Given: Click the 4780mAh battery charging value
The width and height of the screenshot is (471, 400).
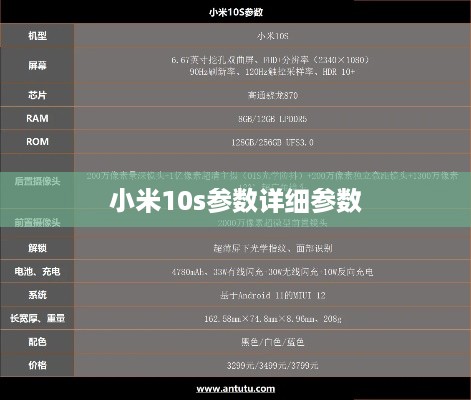Looking at the screenshot, I should [273, 272].
